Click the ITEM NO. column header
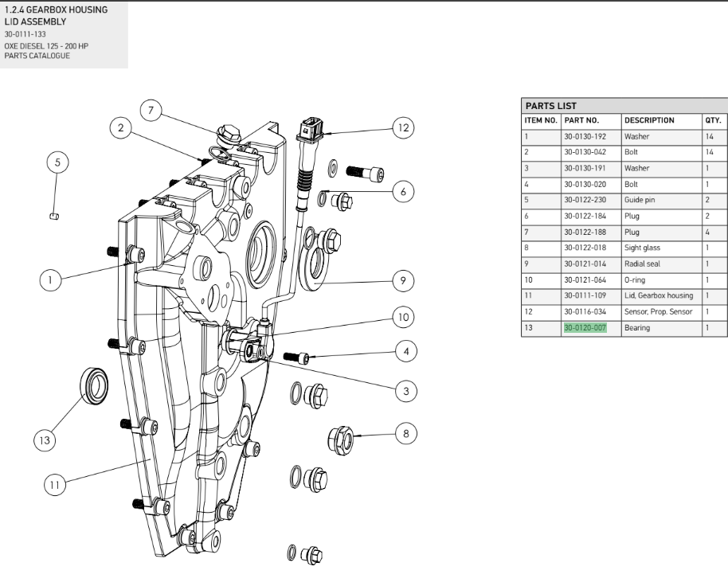 click(541, 120)
